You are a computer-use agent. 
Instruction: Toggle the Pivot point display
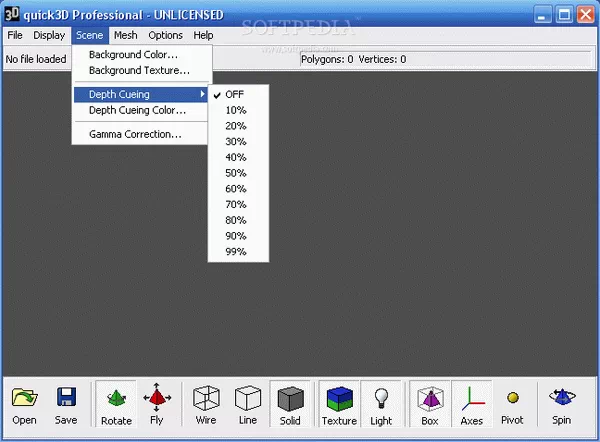point(512,404)
